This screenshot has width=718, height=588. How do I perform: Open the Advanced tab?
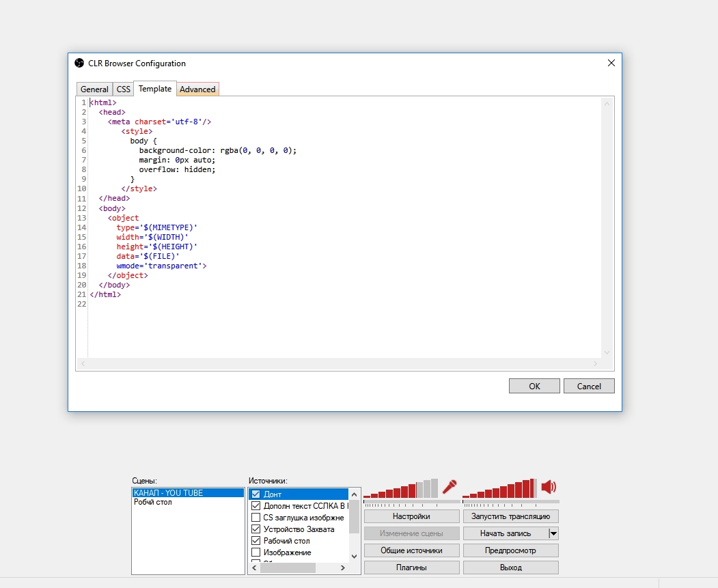pos(197,89)
